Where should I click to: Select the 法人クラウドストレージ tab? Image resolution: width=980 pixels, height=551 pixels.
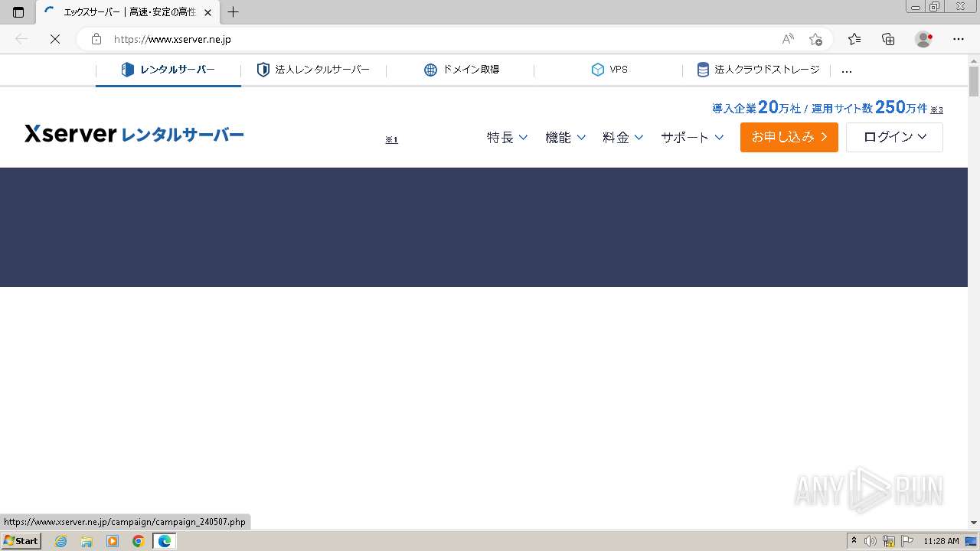pos(757,70)
